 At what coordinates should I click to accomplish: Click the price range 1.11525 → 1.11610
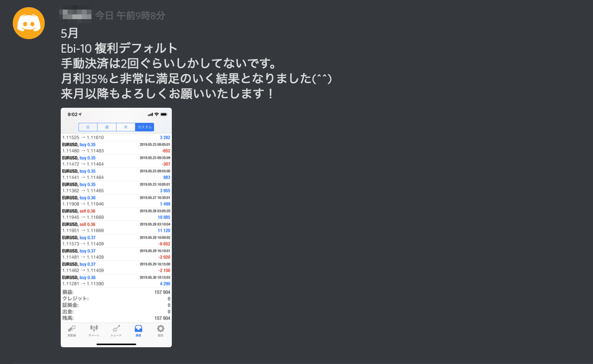[x=83, y=138]
